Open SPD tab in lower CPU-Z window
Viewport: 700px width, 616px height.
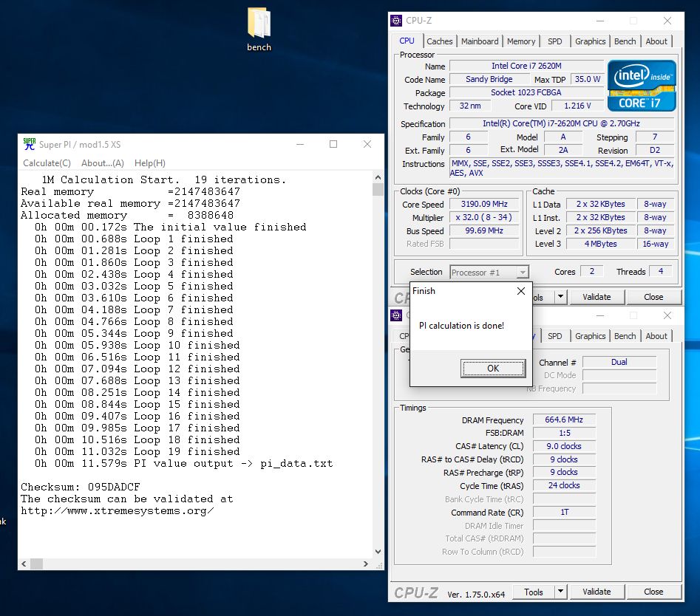[x=555, y=336]
